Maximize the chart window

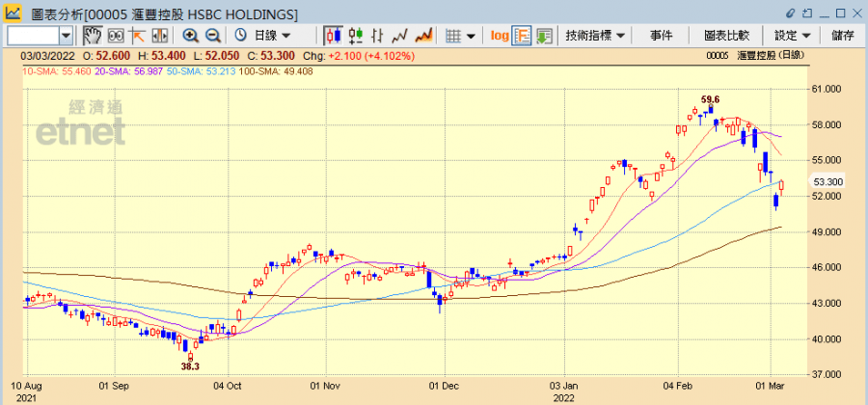coord(840,13)
